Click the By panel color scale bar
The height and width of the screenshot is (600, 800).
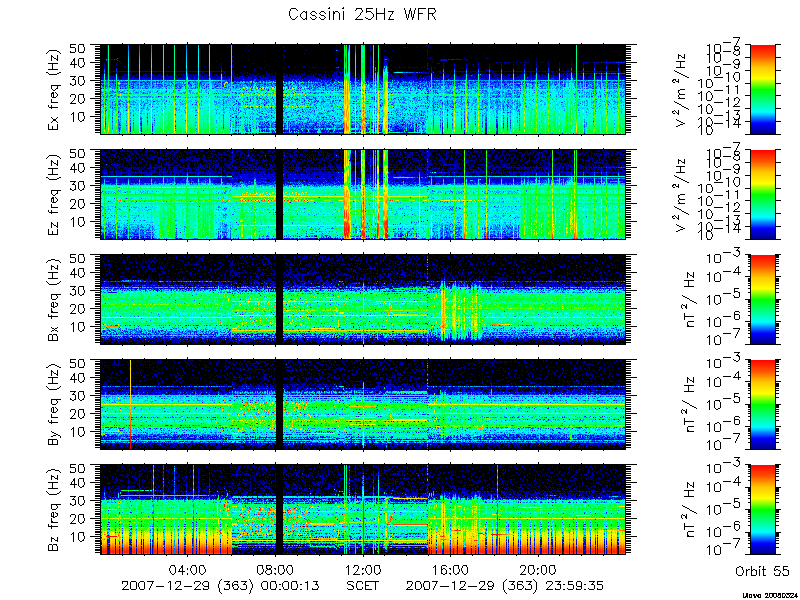pos(762,404)
